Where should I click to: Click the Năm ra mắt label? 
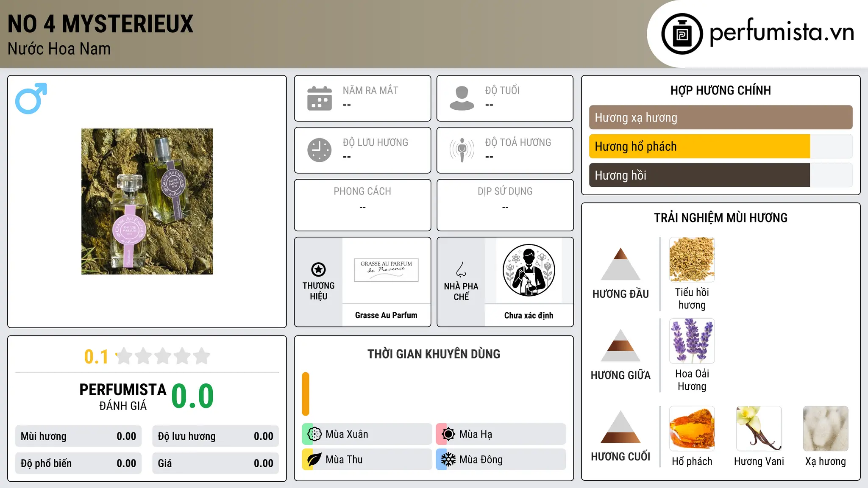click(x=370, y=90)
